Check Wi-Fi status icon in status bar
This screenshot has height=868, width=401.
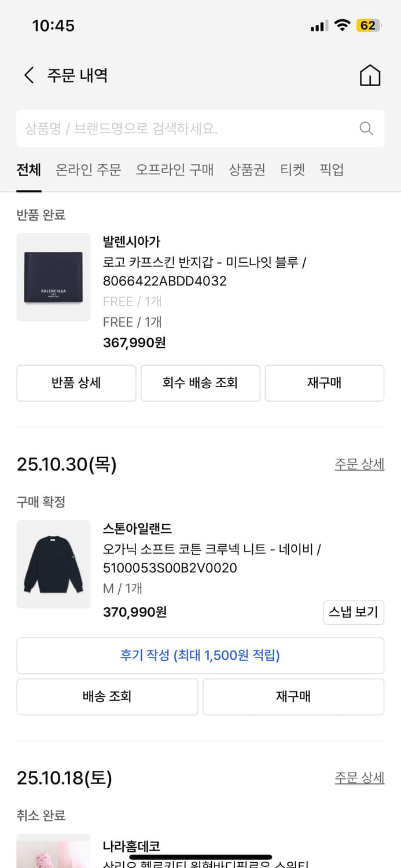(343, 25)
